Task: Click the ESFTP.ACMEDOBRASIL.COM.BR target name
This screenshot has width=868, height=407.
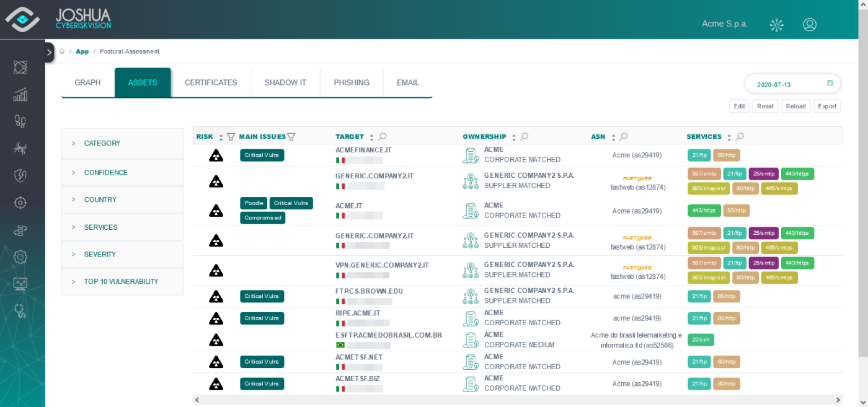Action: [389, 335]
